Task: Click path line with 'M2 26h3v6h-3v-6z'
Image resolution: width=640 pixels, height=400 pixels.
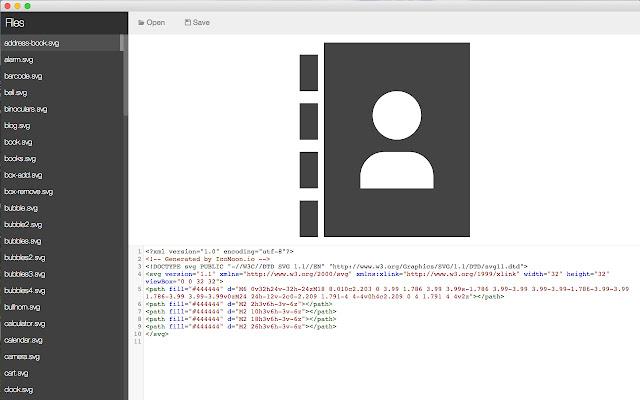Action: [x=241, y=327]
